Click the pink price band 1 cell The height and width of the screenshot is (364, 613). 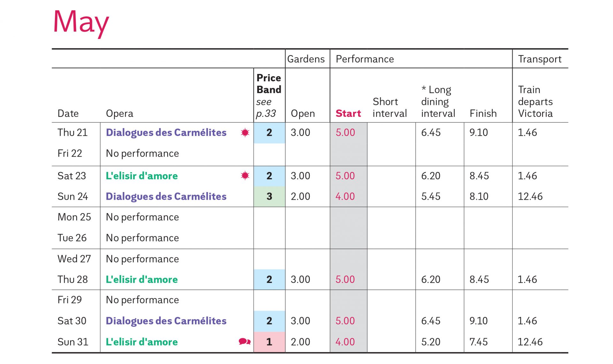[x=269, y=342]
